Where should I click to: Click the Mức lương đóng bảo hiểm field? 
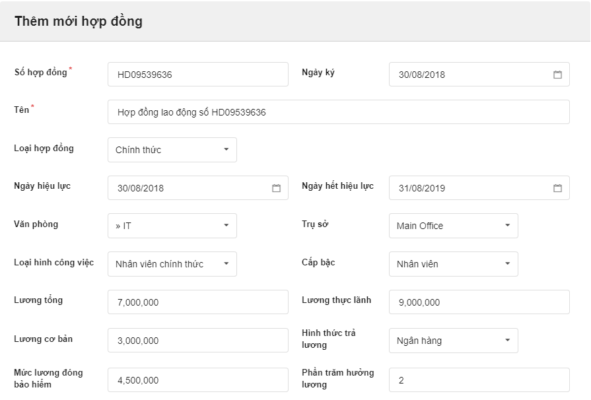(x=198, y=380)
